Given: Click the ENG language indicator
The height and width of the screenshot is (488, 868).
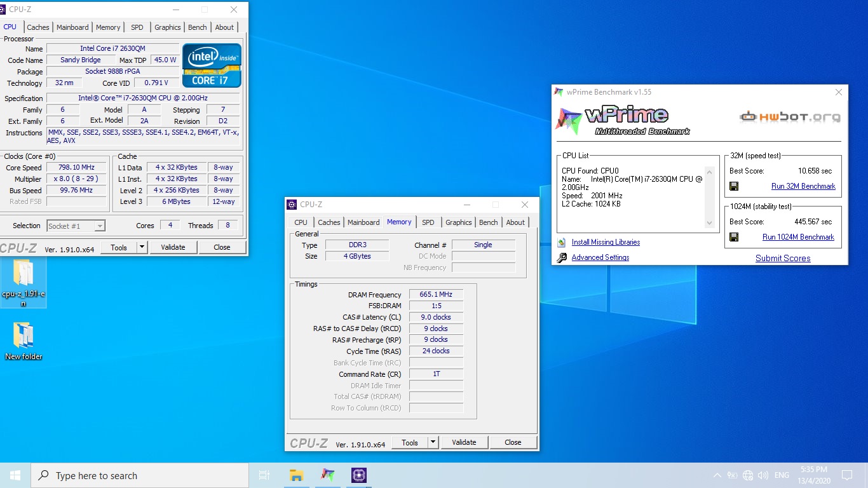Looking at the screenshot, I should [x=782, y=475].
